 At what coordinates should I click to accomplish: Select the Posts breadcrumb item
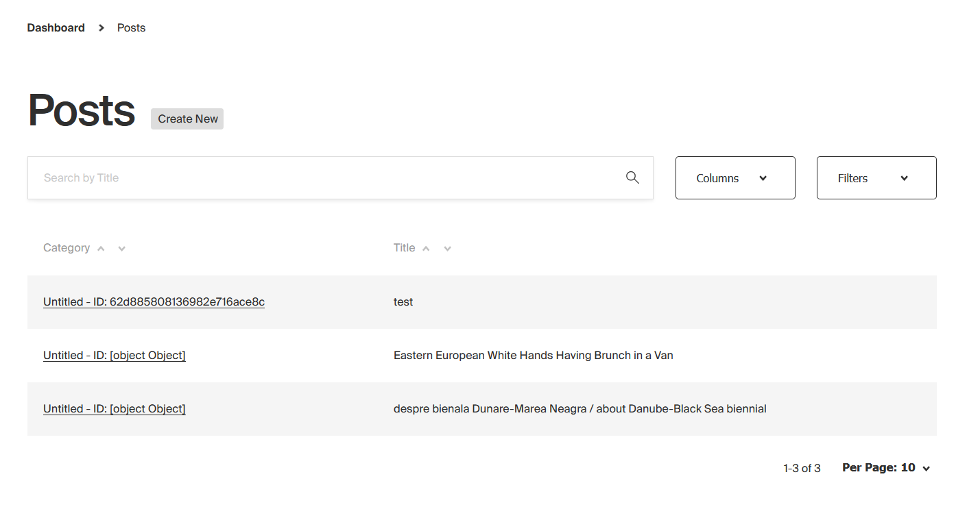[x=132, y=28]
